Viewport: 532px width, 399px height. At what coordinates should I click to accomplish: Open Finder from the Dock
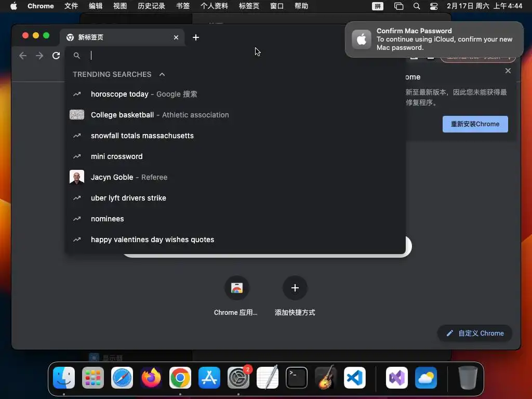[x=64, y=378]
